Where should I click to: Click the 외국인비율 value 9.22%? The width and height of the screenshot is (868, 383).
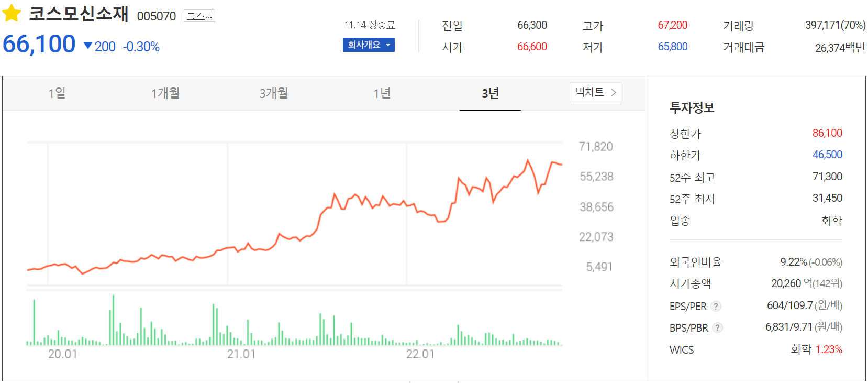[794, 262]
